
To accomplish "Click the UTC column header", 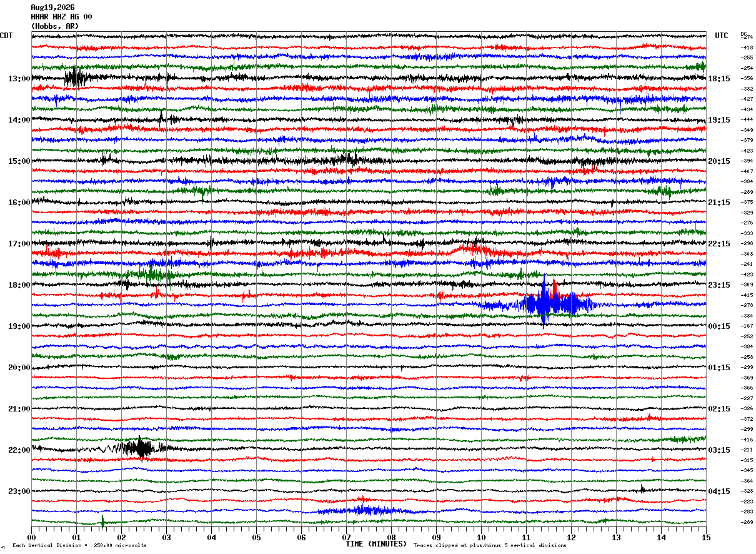I will (722, 36).
